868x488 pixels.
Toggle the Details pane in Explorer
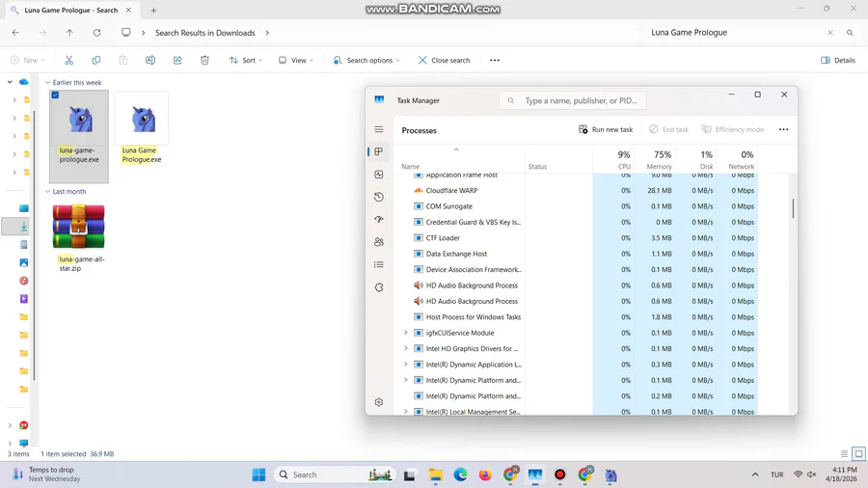pyautogui.click(x=837, y=60)
